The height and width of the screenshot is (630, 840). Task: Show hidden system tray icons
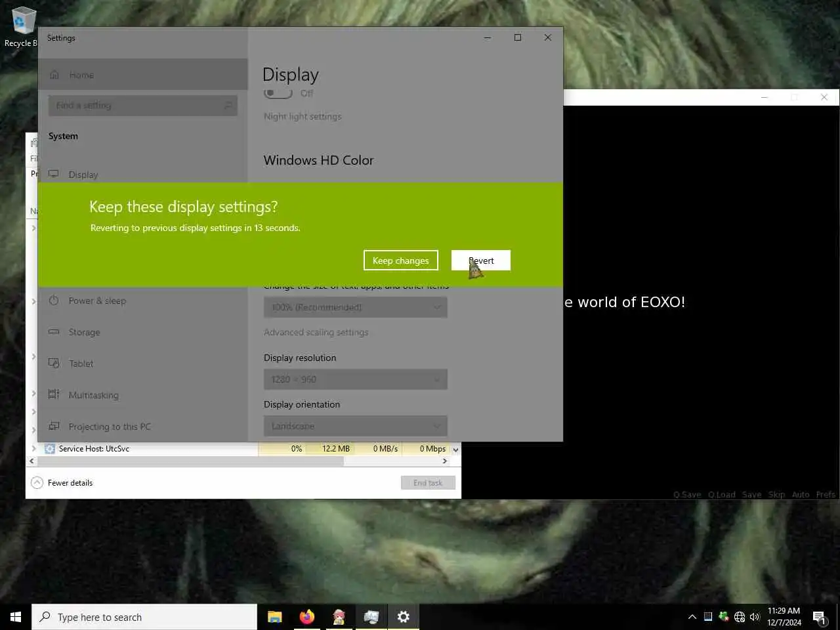click(x=692, y=617)
